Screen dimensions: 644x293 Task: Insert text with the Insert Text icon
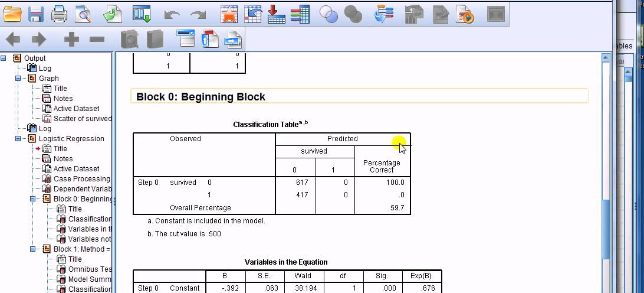[234, 40]
